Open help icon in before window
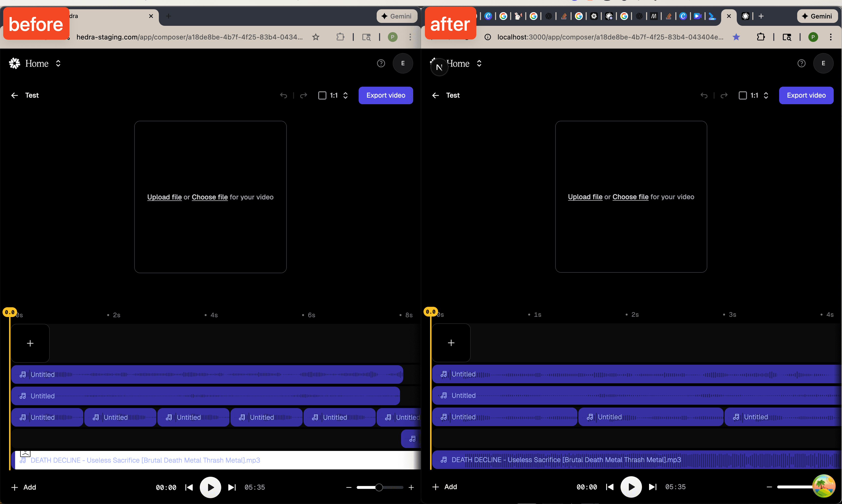Viewport: 842px width, 504px height. 381,64
